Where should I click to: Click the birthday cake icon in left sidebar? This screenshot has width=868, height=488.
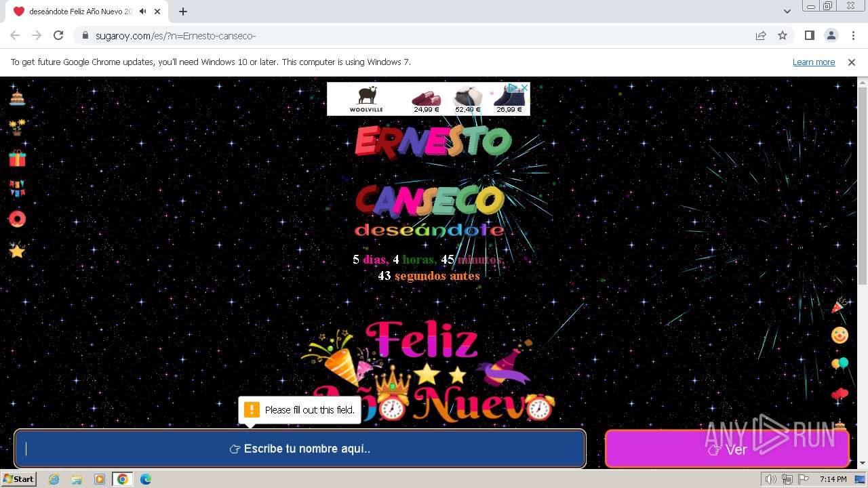(17, 97)
